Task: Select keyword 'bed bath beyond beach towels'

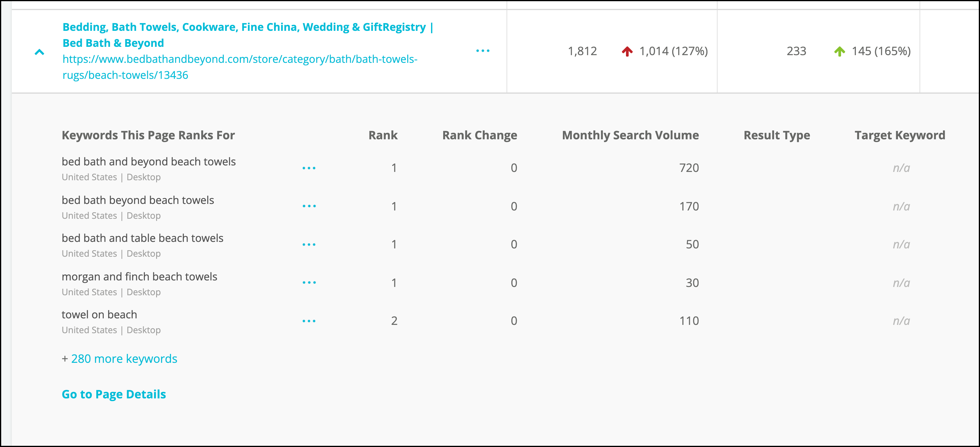Action: coord(138,200)
